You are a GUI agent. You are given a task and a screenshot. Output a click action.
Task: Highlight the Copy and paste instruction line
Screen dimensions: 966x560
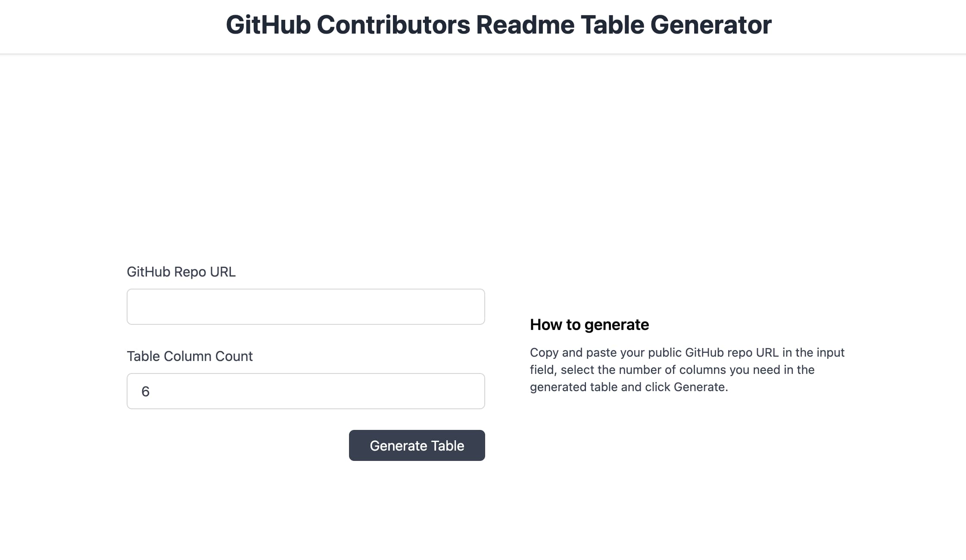tap(687, 352)
